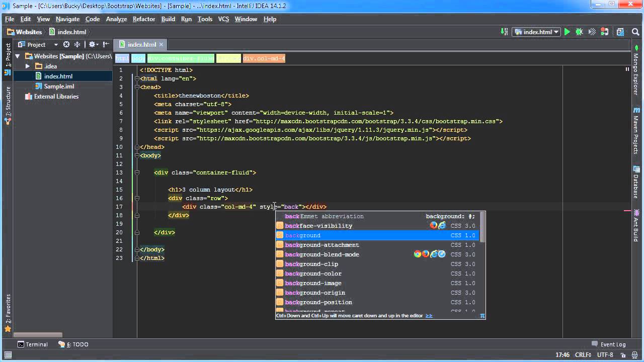This screenshot has height=362, width=644.
Task: Open the Project Structure dialog icon
Action: (x=620, y=32)
